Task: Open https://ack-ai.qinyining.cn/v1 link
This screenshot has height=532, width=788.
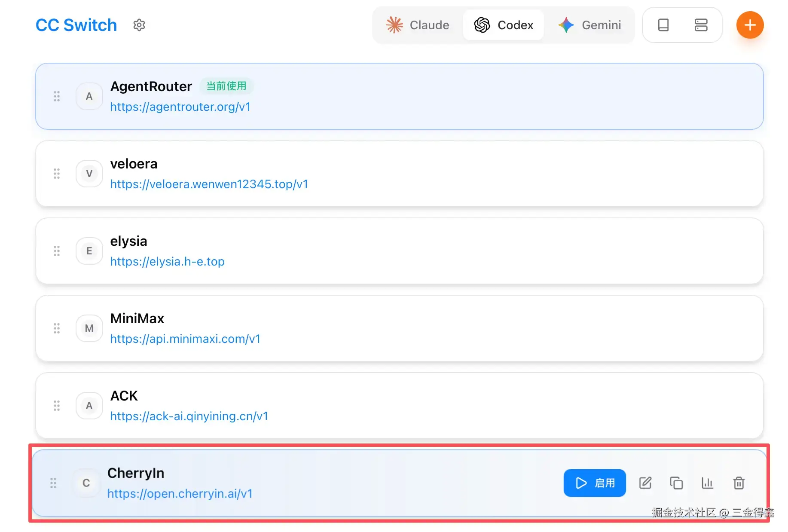Action: coord(189,416)
